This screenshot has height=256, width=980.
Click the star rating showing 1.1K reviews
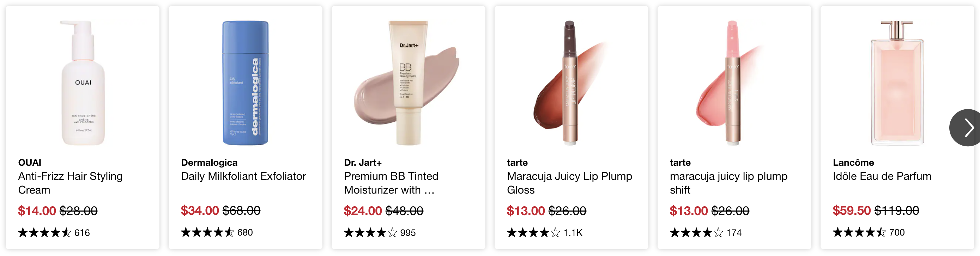(x=544, y=232)
